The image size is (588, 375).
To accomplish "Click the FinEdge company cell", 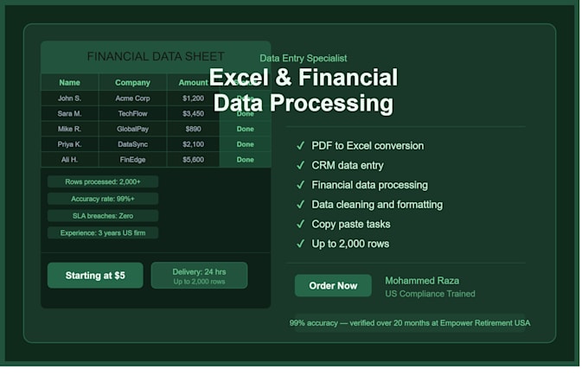I will pyautogui.click(x=134, y=162).
